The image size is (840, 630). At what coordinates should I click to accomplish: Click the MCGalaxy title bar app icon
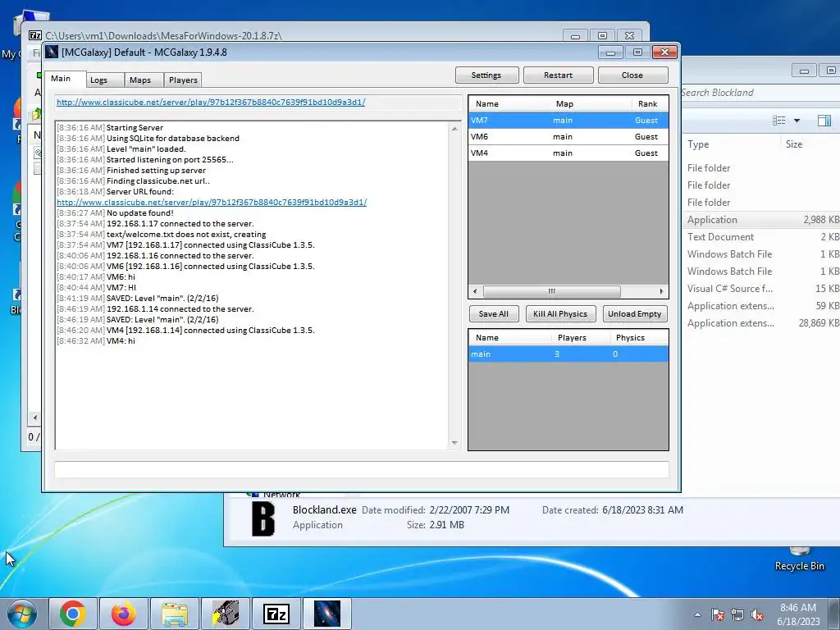click(52, 52)
